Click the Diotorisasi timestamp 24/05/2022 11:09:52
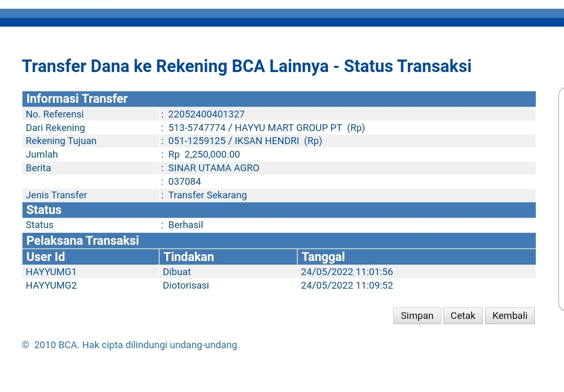This screenshot has height=392, width=564. click(347, 286)
